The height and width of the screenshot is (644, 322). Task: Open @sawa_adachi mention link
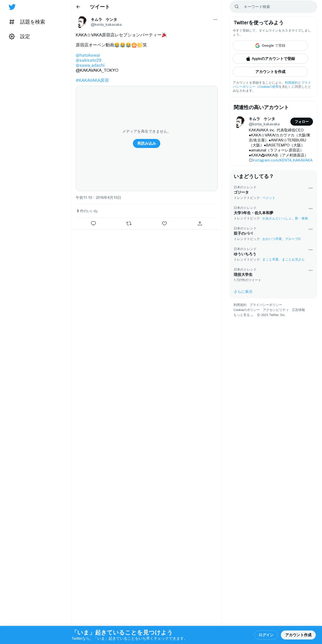pyautogui.click(x=90, y=65)
